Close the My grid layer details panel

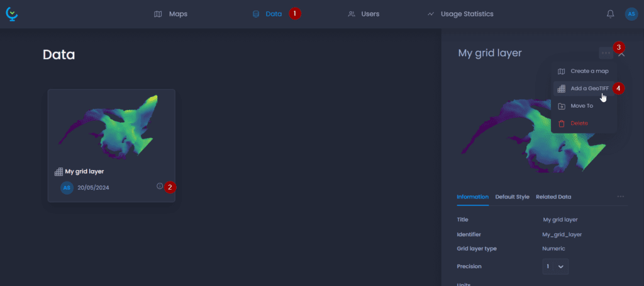click(x=622, y=54)
